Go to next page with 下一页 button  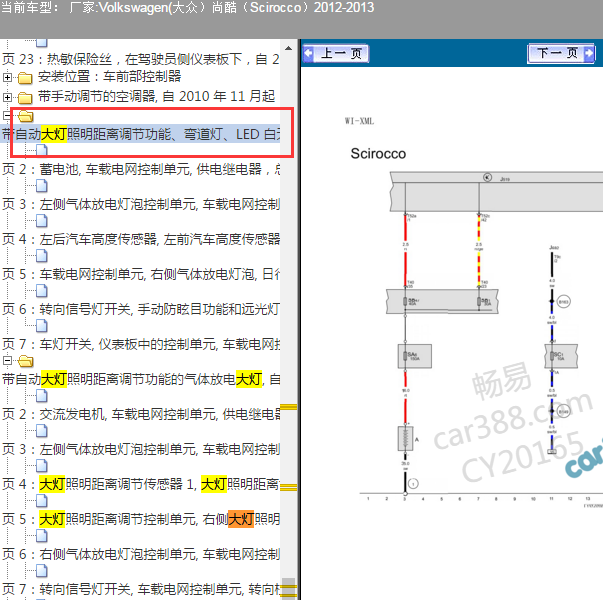(x=561, y=53)
